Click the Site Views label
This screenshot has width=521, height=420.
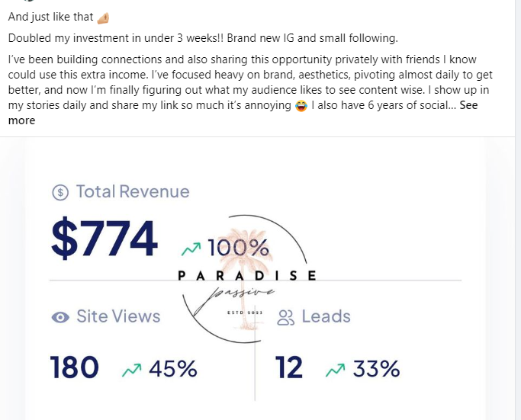[x=118, y=316]
